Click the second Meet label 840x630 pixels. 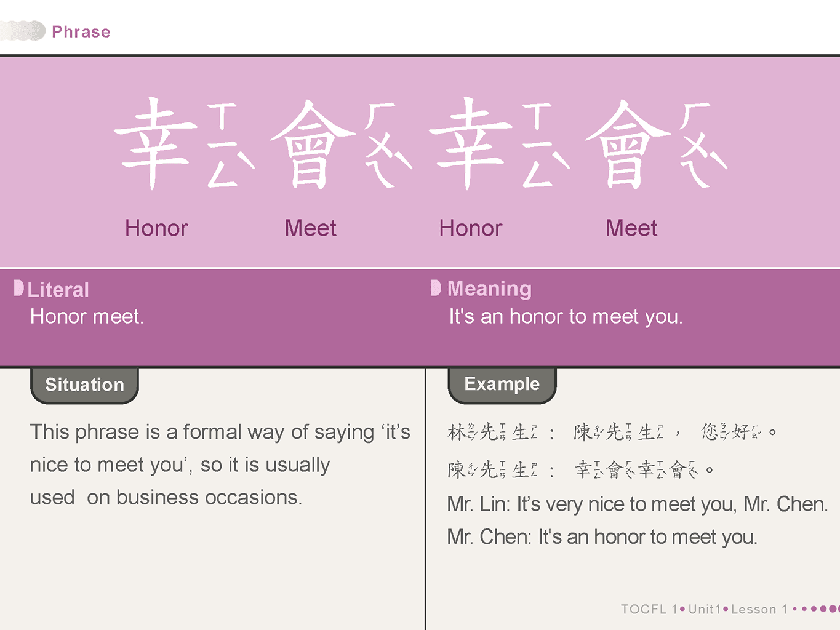pos(631,228)
